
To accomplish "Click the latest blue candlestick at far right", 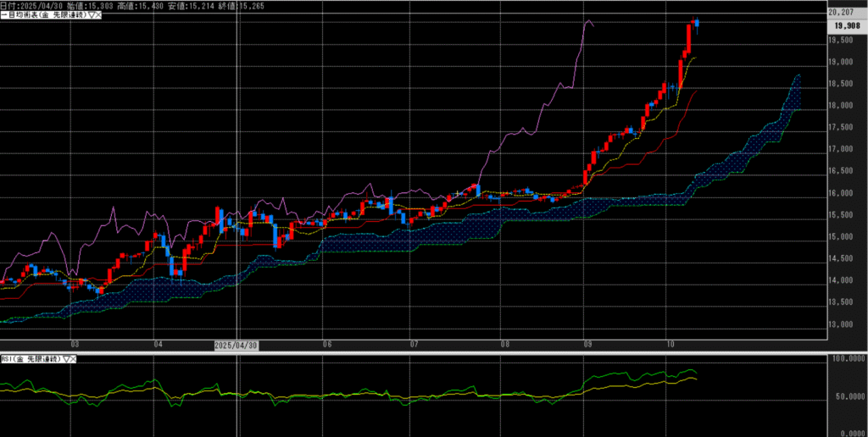I will 697,24.
